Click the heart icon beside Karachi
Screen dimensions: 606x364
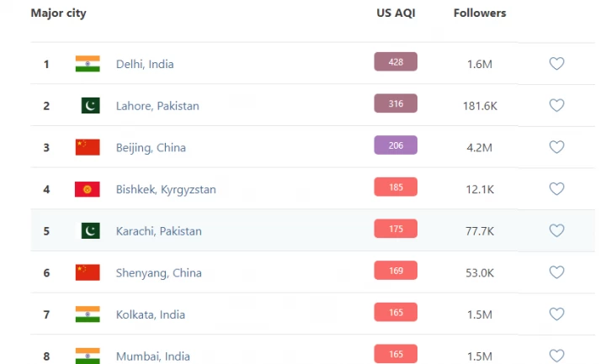(556, 231)
